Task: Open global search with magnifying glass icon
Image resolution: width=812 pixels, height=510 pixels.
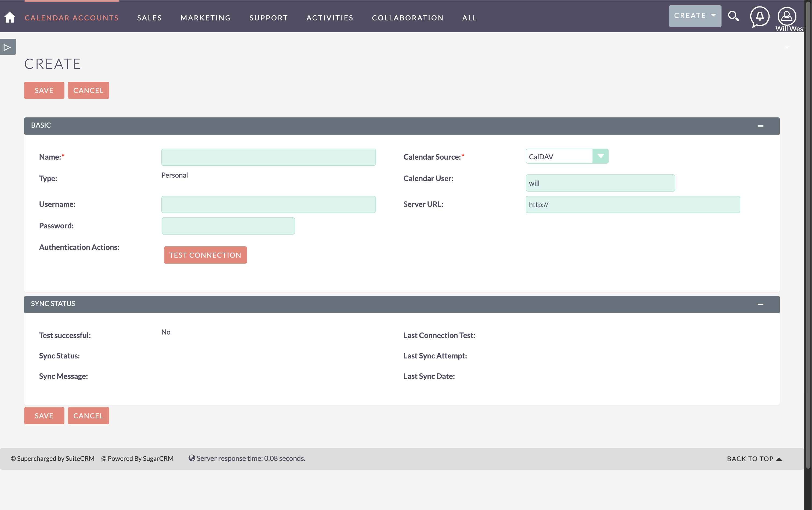Action: (x=734, y=16)
